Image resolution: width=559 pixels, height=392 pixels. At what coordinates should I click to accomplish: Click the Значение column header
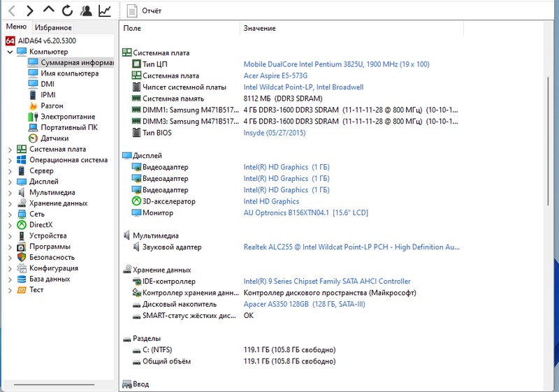259,29
